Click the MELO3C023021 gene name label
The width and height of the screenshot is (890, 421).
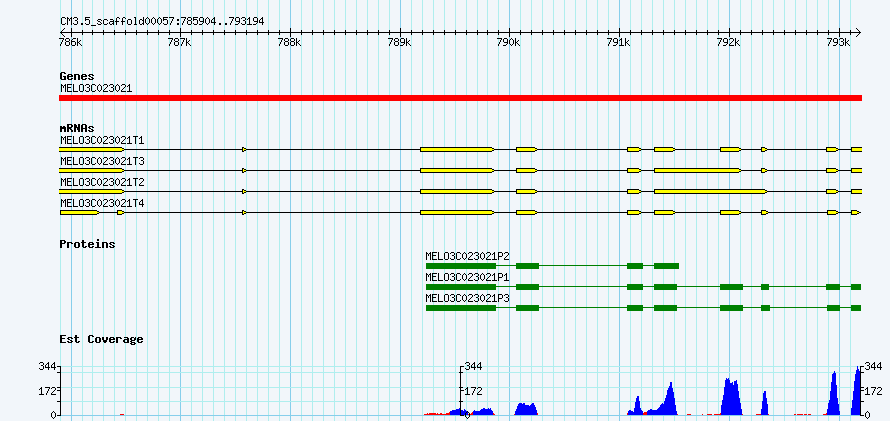pyautogui.click(x=96, y=89)
